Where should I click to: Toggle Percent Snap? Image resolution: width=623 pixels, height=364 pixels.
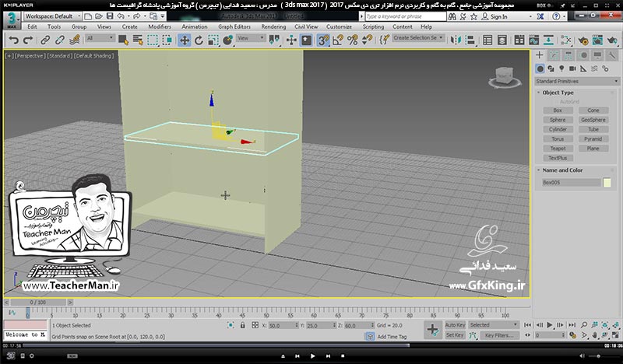pos(353,40)
